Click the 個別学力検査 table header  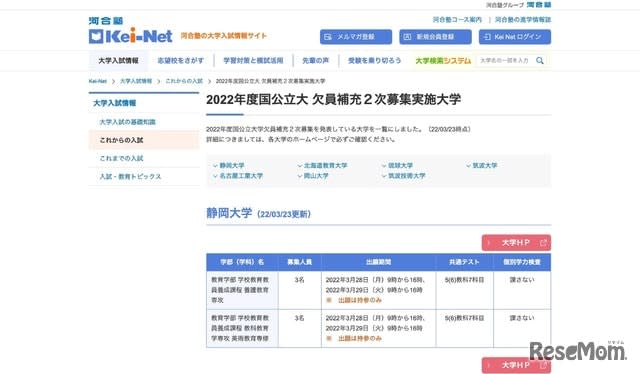[522, 262]
